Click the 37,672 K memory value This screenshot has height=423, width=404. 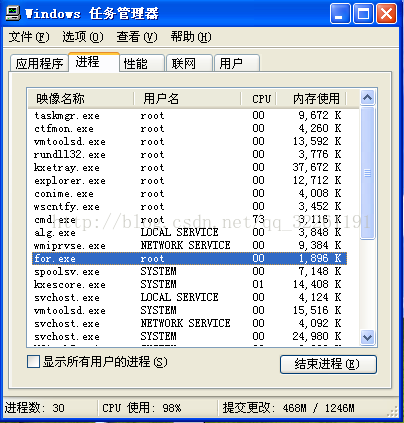tap(317, 167)
